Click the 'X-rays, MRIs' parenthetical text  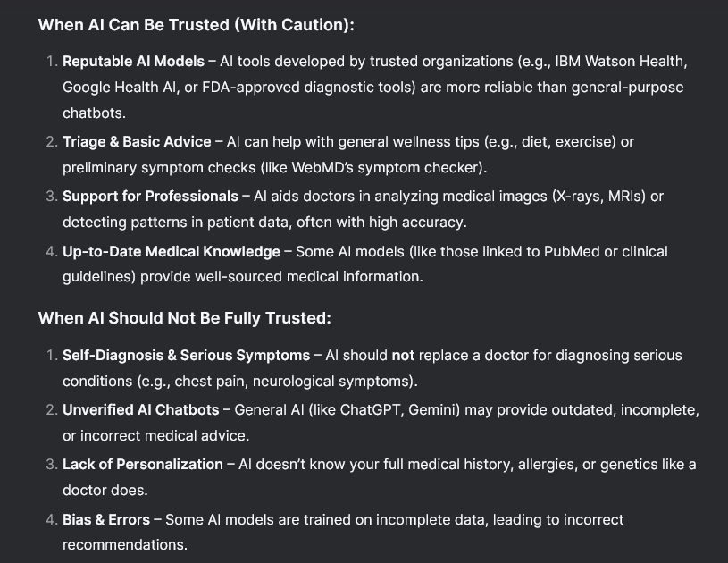point(598,197)
